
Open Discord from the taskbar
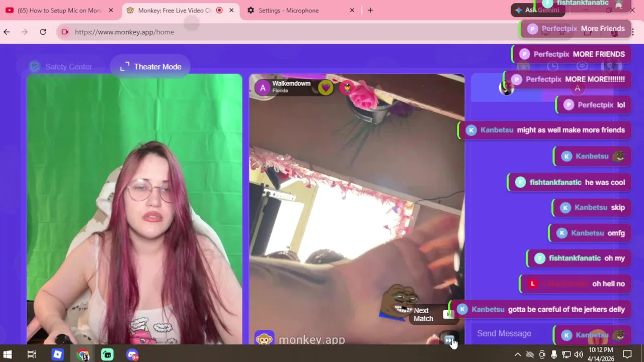point(132,354)
